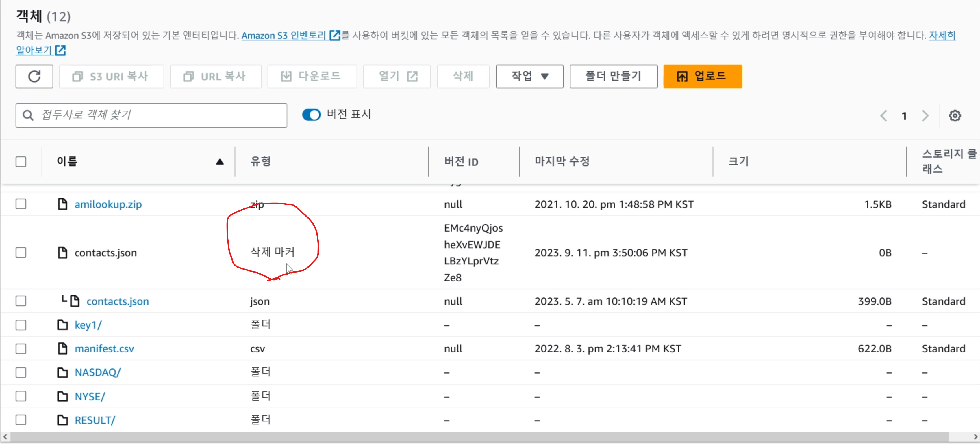980x444 pixels.
Task: Click the horizontal scrollbar at the bottom
Action: coord(479,437)
